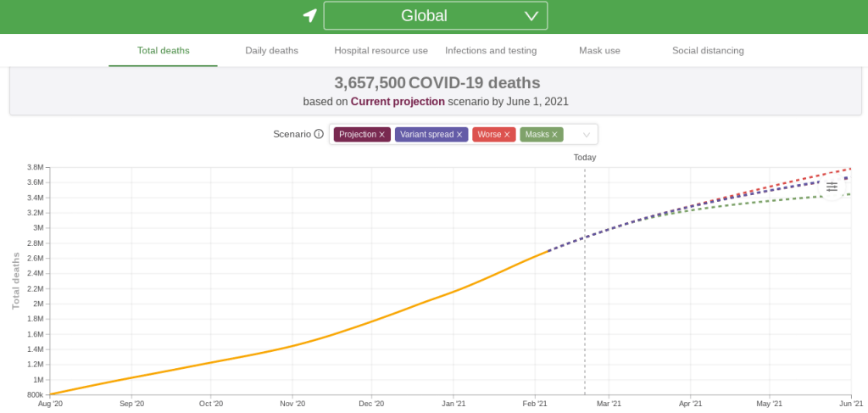
Task: Click the green Masks dotted line end
Action: tap(848, 194)
